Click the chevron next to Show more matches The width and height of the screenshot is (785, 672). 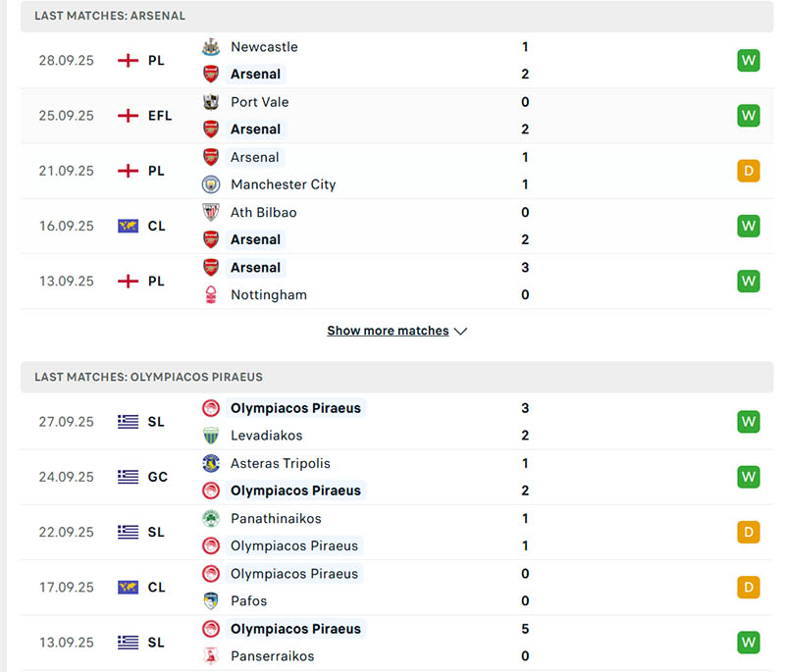click(x=461, y=332)
